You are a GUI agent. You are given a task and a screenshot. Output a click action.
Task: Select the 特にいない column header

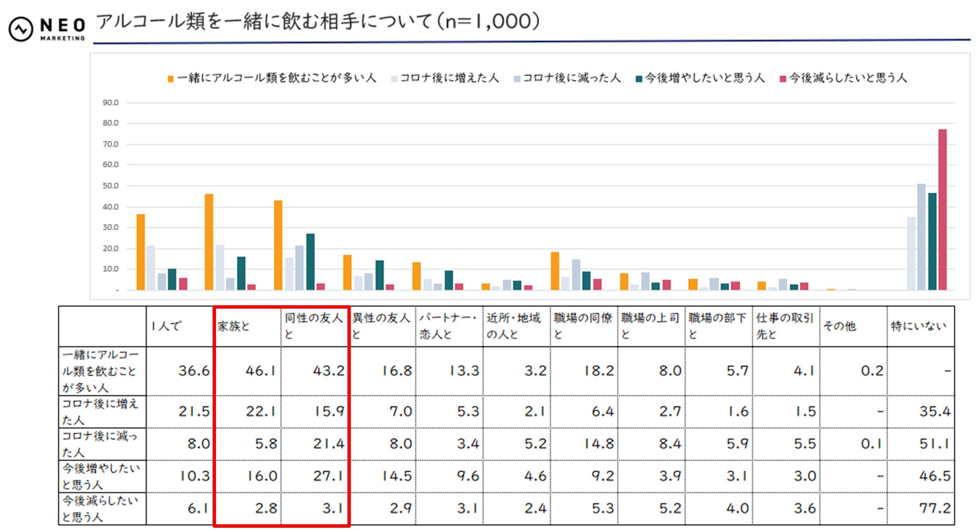click(920, 326)
